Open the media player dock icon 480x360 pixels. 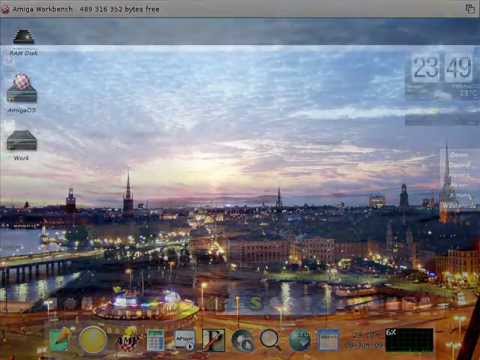click(x=185, y=340)
